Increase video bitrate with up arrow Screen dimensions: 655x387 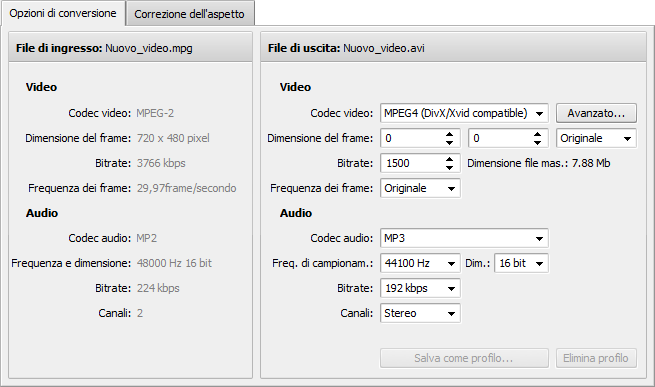[x=449, y=160]
